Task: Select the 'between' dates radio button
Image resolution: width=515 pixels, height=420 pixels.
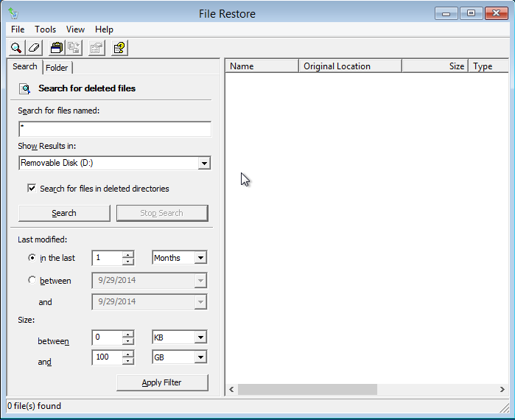Action: click(32, 280)
